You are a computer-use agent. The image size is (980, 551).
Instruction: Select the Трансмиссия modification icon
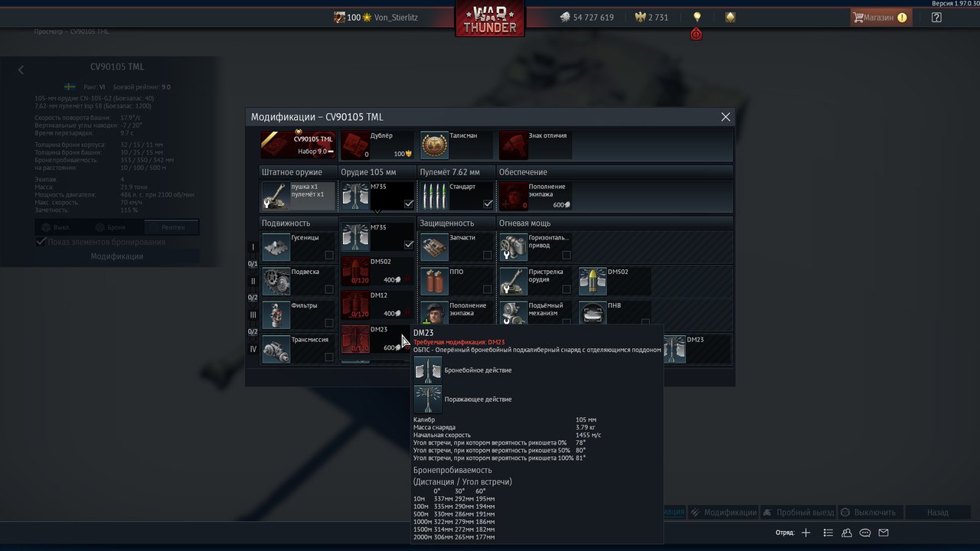click(276, 348)
